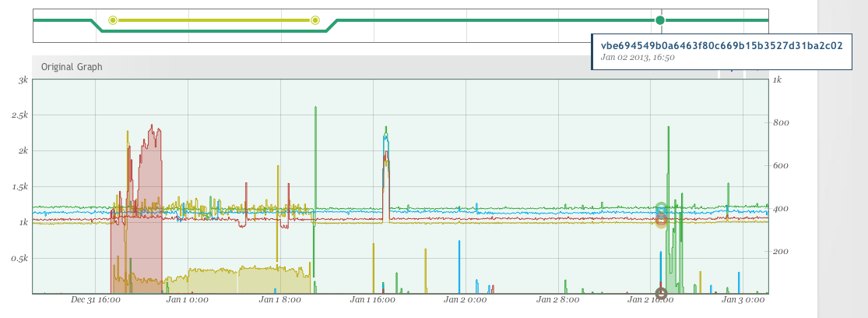Viewport: 868px width, 318px height.
Task: Click the "Jan 1 8:00" time axis label
Action: (x=280, y=300)
